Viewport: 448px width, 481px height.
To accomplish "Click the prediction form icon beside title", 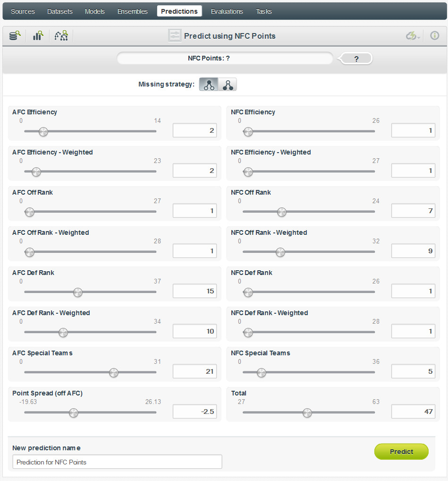I will 175,36.
